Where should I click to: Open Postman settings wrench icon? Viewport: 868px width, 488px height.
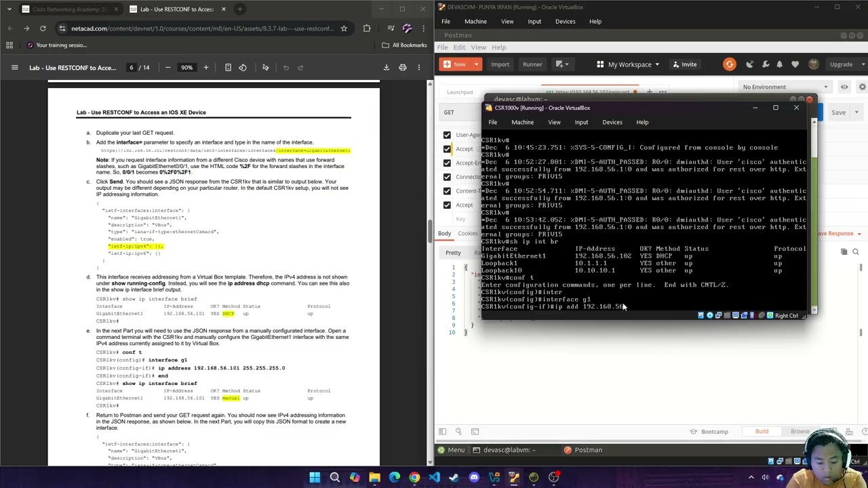coord(765,64)
